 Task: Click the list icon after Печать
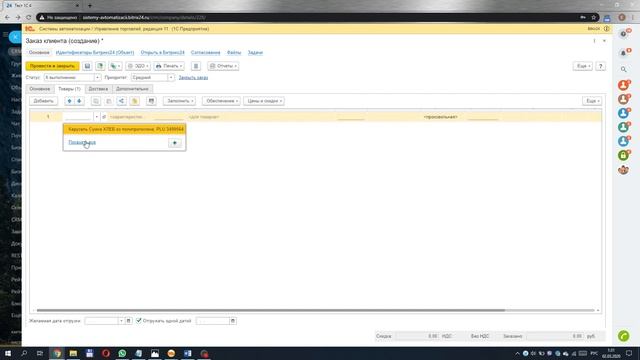[x=196, y=66]
